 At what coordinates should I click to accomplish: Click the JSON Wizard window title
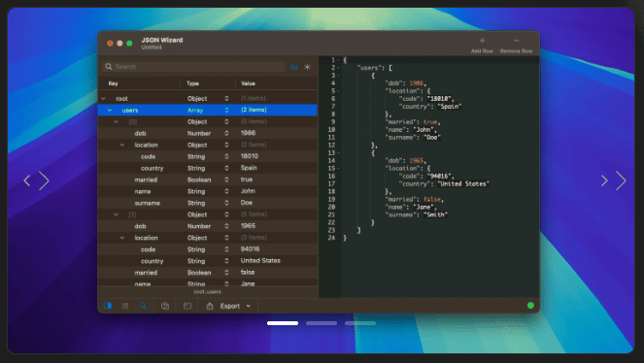click(162, 40)
